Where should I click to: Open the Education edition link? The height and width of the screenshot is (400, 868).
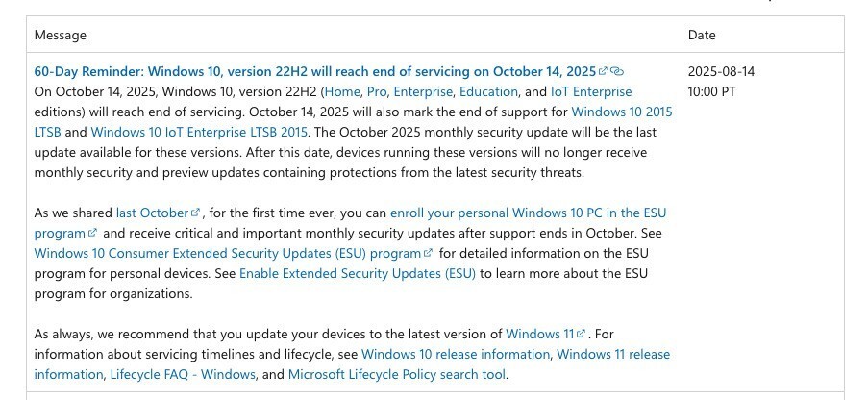489,91
